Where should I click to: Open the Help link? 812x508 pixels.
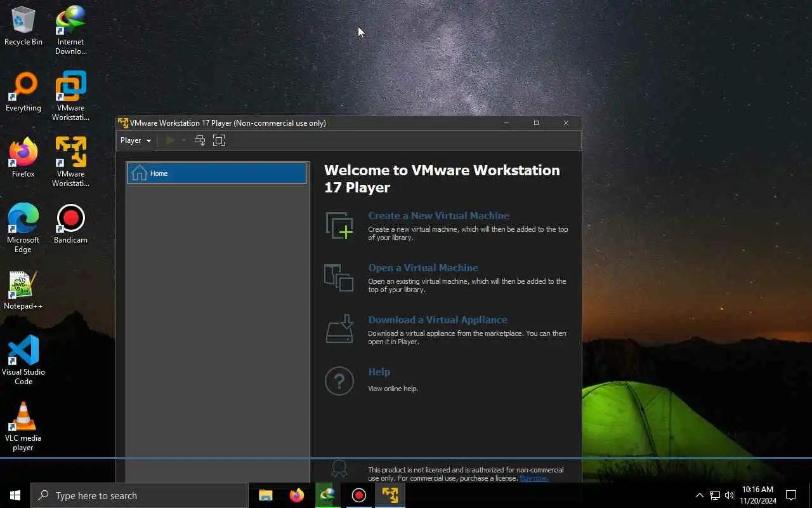pyautogui.click(x=379, y=372)
